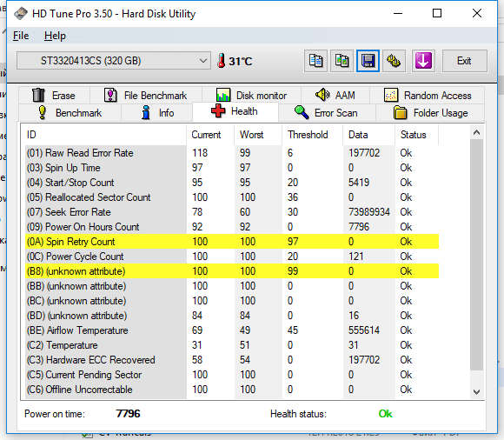Click the HD Tune Pro title bar icon

(21, 14)
